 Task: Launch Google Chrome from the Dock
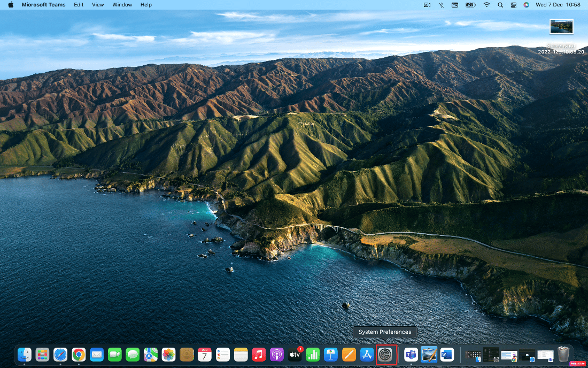[79, 354]
